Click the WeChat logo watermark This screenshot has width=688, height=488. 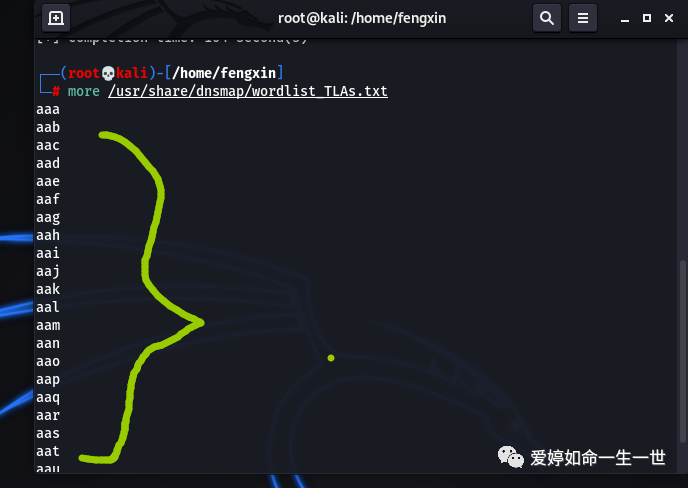[x=510, y=457]
